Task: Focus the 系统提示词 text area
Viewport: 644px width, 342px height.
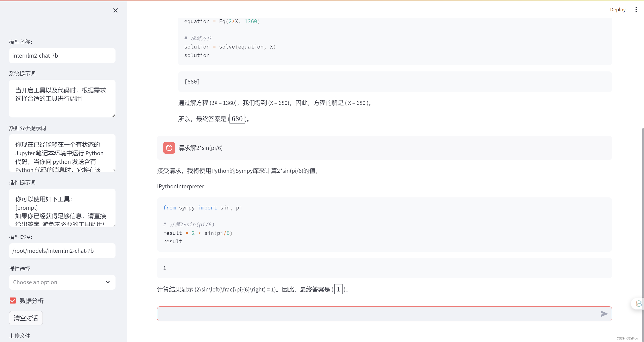Action: [62, 99]
